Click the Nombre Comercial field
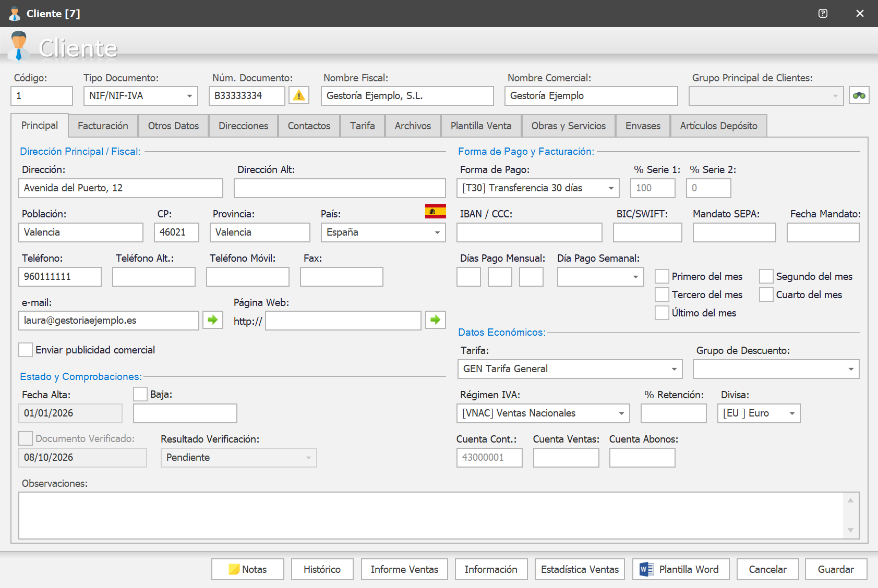This screenshot has width=878, height=588. (591, 96)
